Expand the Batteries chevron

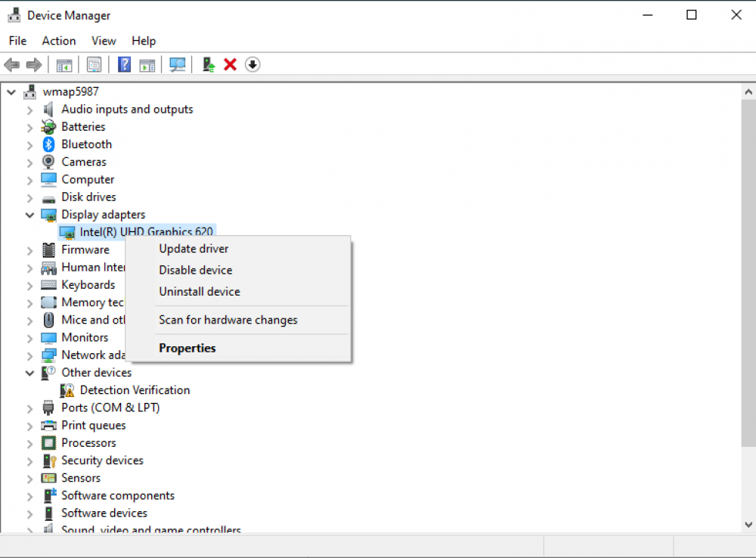tap(30, 128)
